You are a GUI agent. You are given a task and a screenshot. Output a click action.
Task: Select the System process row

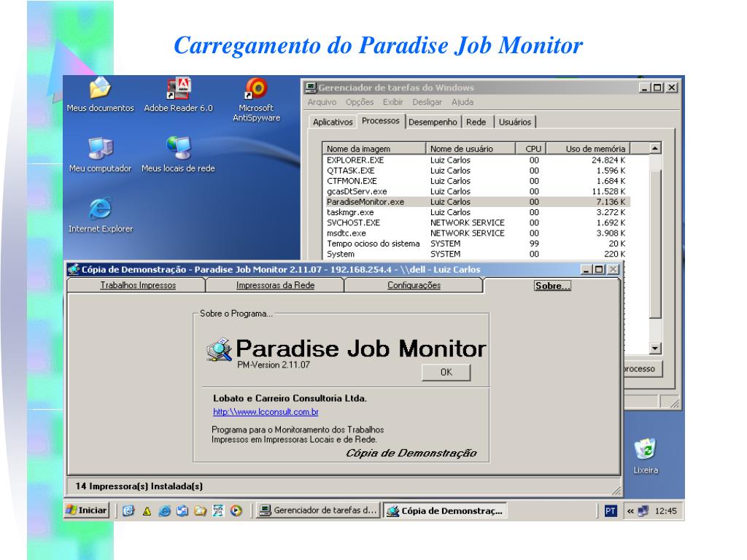coord(476,254)
